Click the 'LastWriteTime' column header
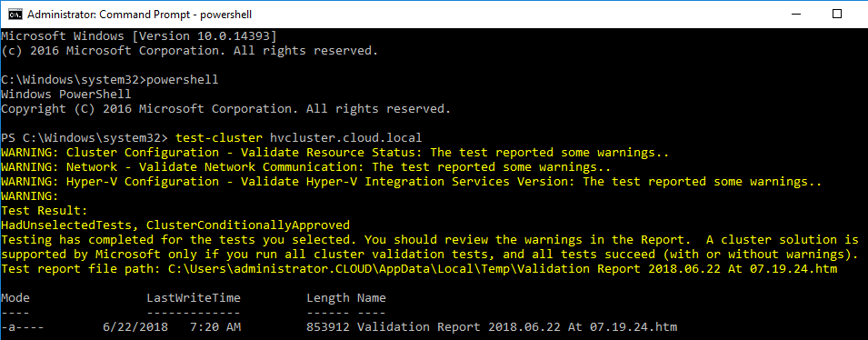Screen dimensions: 868x340 click(194, 298)
